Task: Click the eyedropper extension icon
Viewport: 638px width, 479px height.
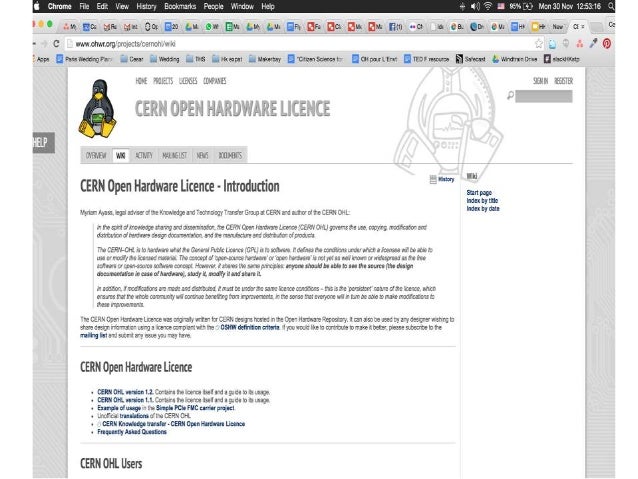Action: (x=593, y=43)
